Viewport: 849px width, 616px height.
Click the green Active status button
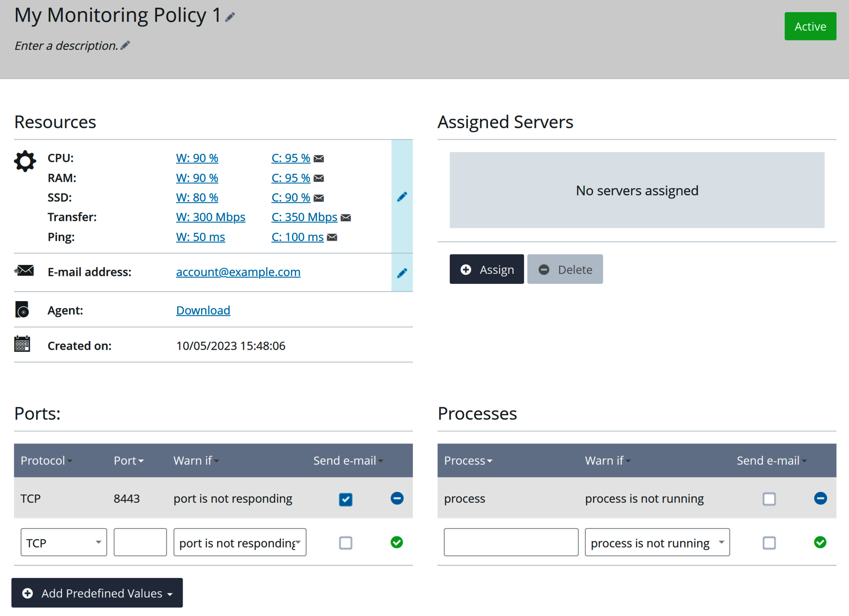pos(810,27)
